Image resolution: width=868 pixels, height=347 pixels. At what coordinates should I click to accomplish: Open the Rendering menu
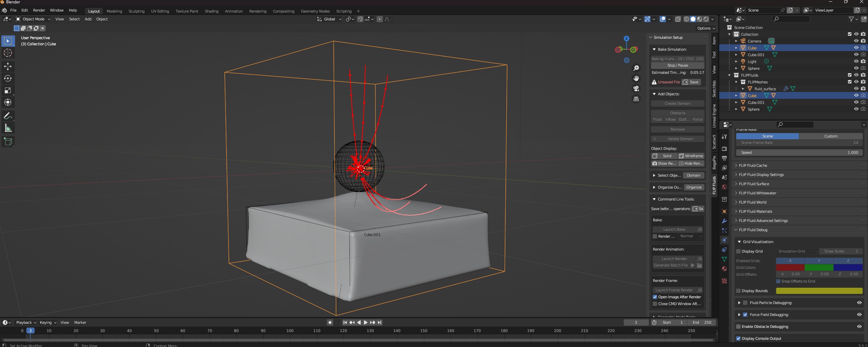(x=258, y=11)
